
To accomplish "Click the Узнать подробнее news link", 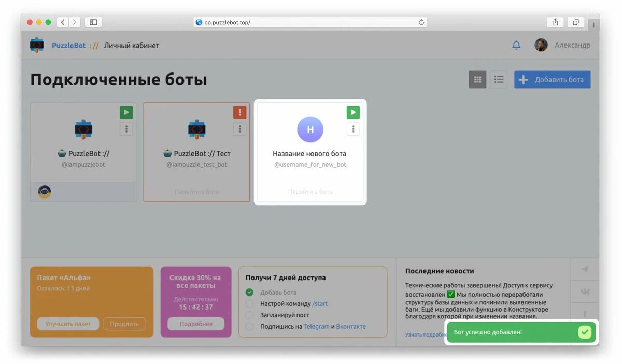I will (425, 335).
